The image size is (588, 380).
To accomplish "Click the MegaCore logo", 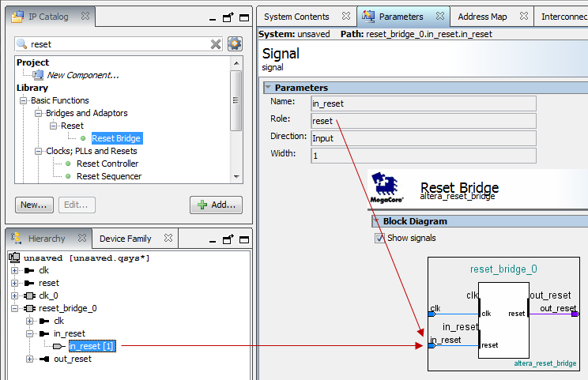I will pyautogui.click(x=386, y=188).
